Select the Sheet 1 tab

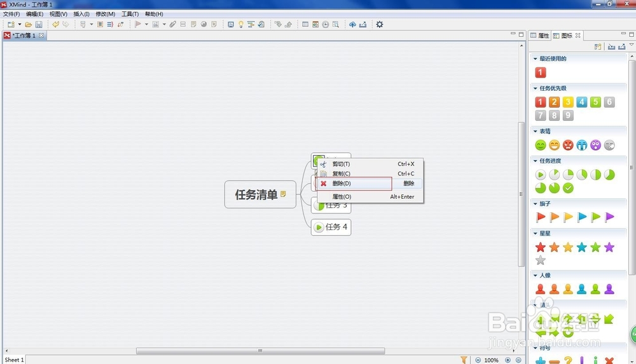pos(14,360)
